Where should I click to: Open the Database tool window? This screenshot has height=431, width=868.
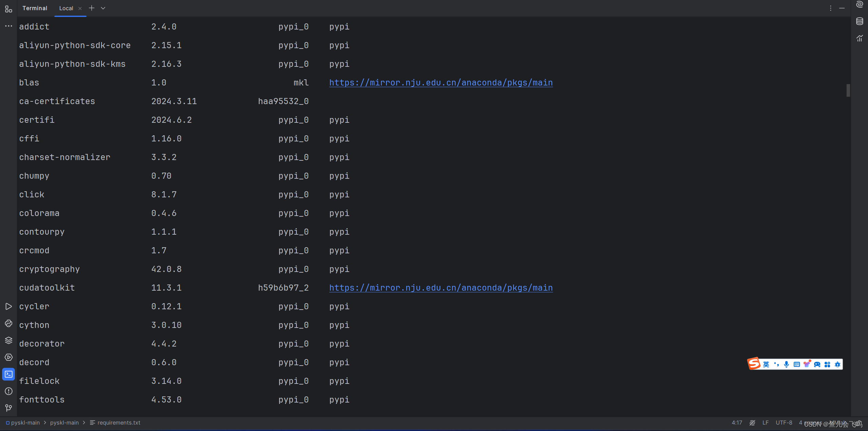pyautogui.click(x=860, y=21)
